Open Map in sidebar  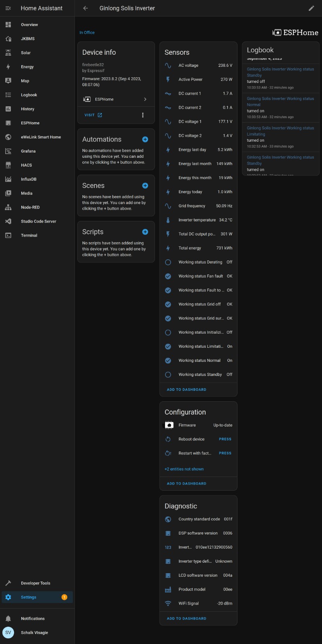coord(37,81)
